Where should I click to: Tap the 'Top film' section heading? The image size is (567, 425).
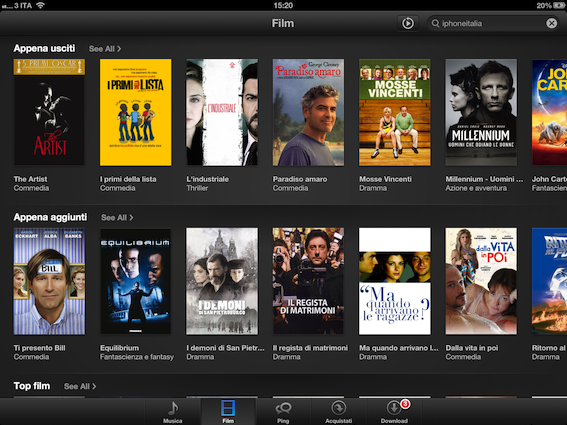click(32, 386)
